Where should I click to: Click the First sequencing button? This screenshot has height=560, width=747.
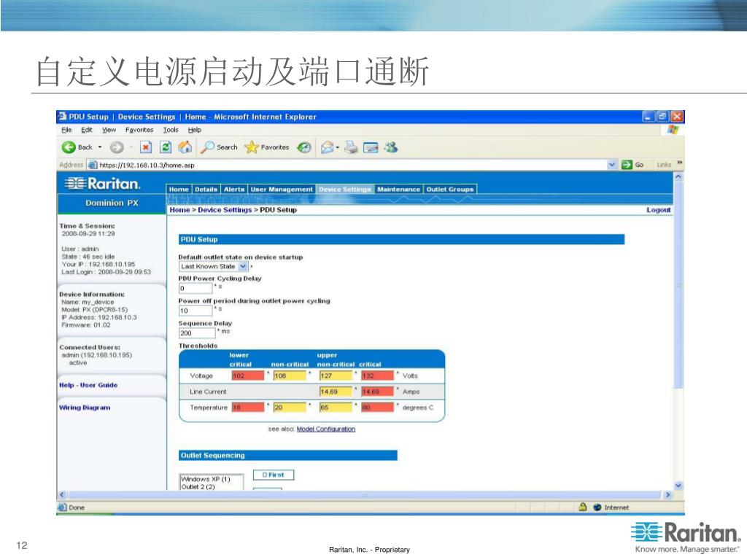[x=274, y=475]
